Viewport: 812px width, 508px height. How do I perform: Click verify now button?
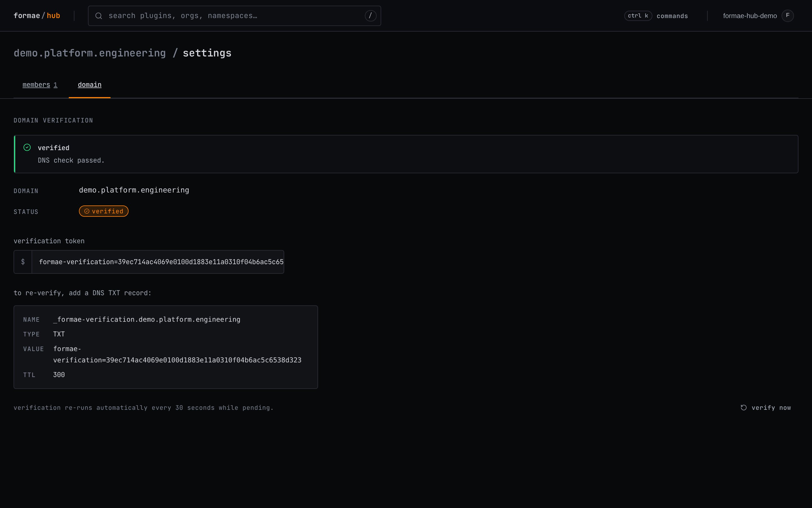tap(766, 408)
